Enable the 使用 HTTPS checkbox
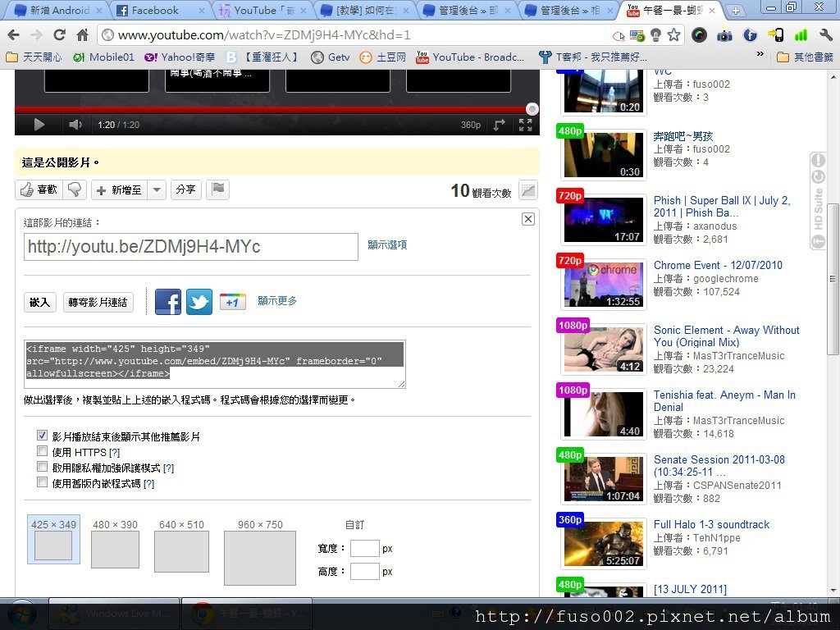Image resolution: width=840 pixels, height=630 pixels. 43,450
